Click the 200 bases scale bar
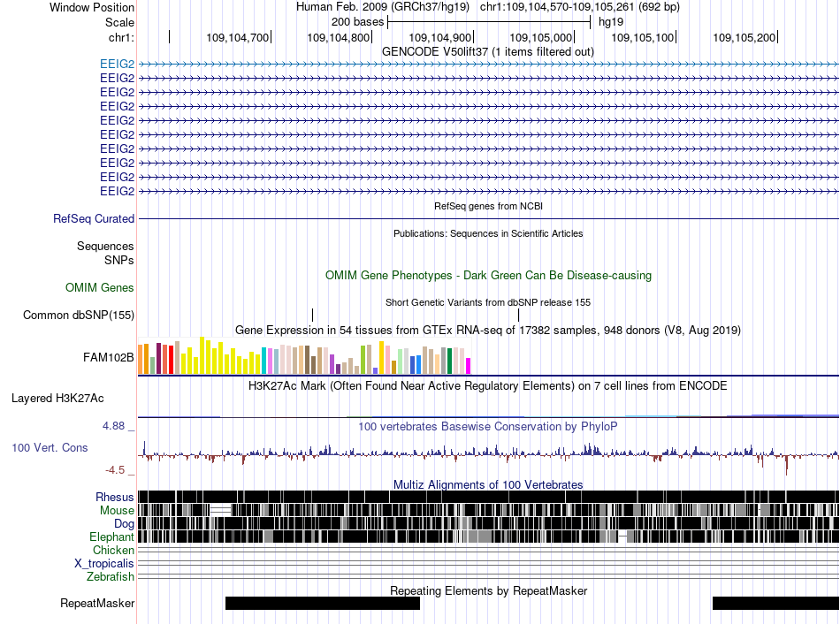Viewport: 840px width, 624px height. point(489,22)
